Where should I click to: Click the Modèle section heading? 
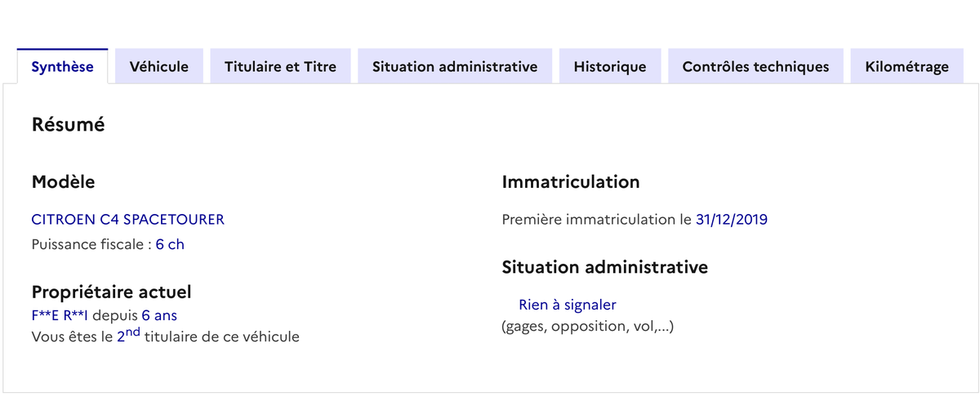(63, 182)
